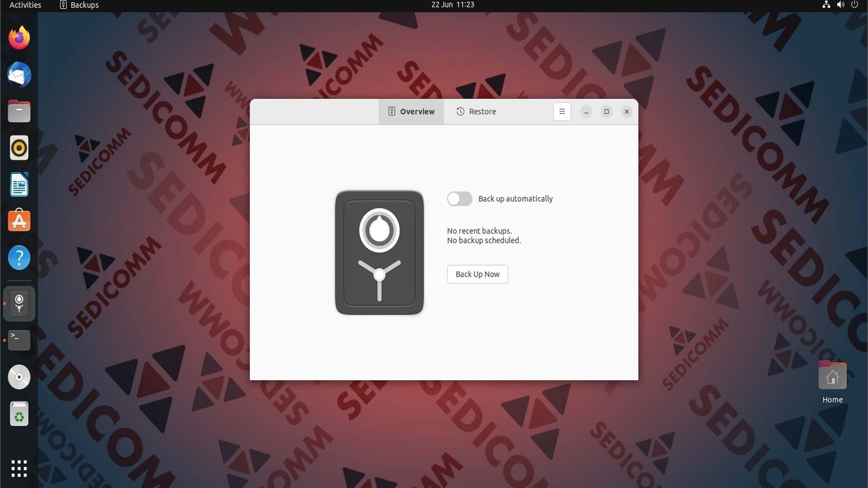Open the power menu icon in top bar

pyautogui.click(x=854, y=5)
